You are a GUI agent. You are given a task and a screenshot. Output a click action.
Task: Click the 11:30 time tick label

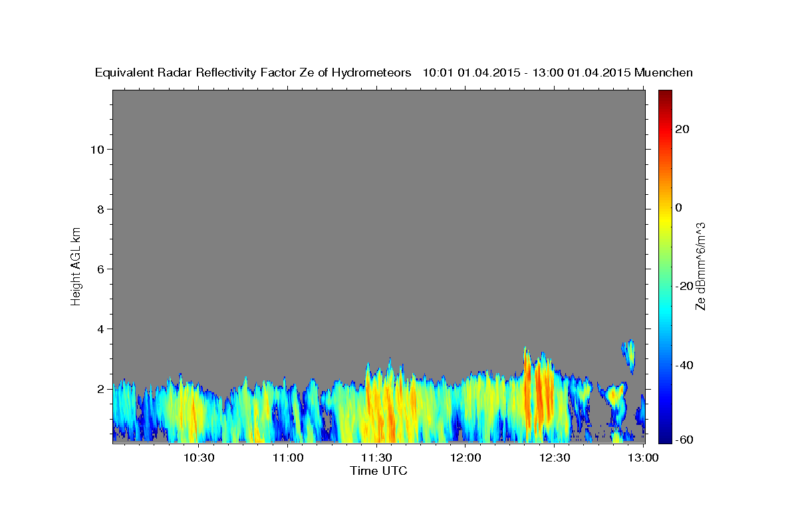tap(376, 458)
